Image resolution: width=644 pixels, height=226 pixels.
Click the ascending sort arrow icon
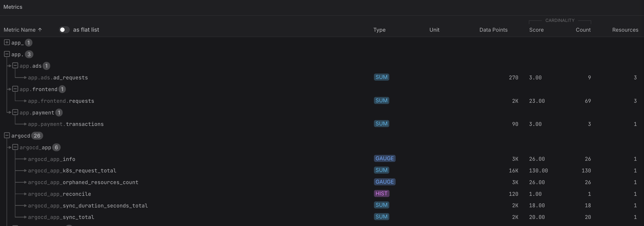tap(40, 30)
